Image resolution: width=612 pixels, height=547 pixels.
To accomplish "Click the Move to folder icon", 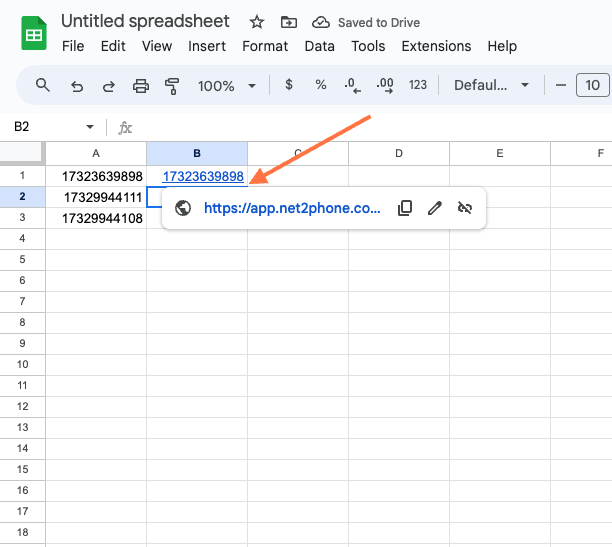I will [x=289, y=22].
